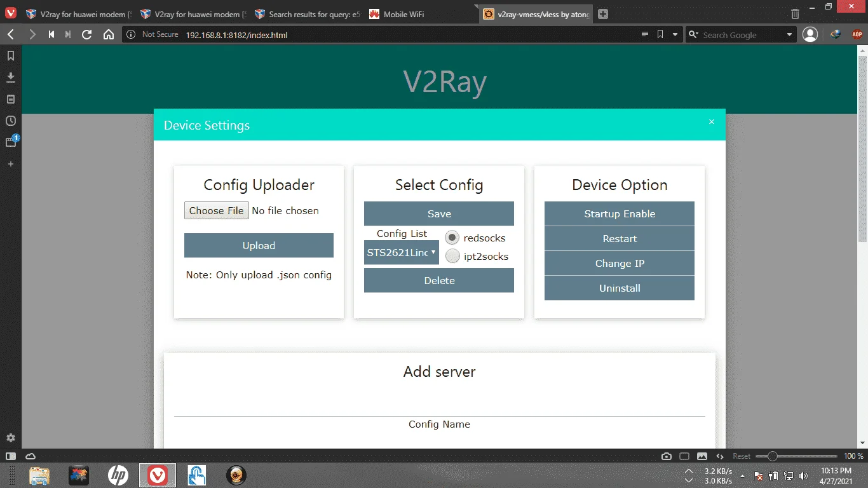
Task: Open reader view icon in address bar
Action: (x=645, y=34)
